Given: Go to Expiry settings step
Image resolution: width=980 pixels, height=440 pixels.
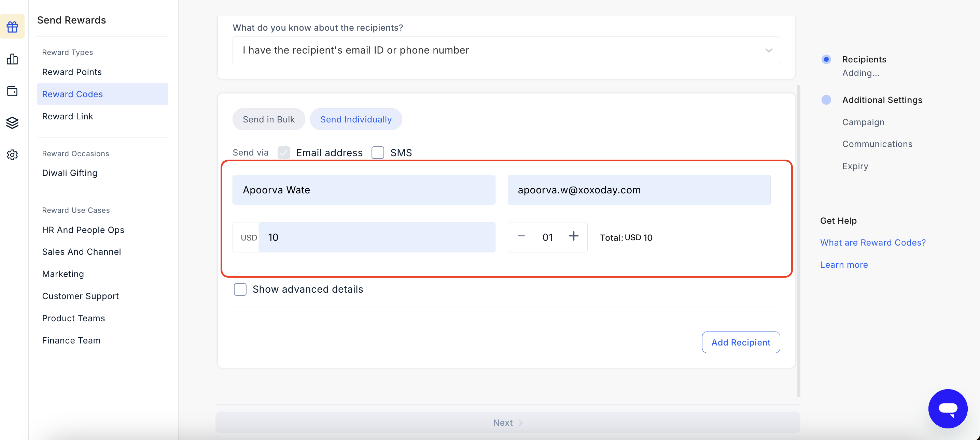Looking at the screenshot, I should [855, 166].
